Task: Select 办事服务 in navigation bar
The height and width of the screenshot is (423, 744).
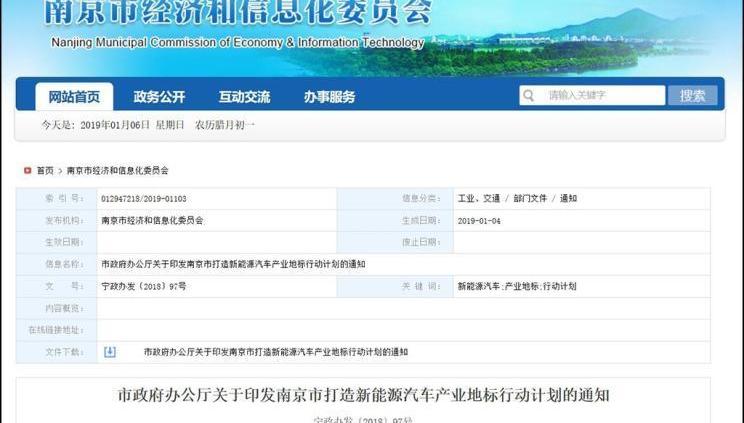Action: (x=329, y=97)
